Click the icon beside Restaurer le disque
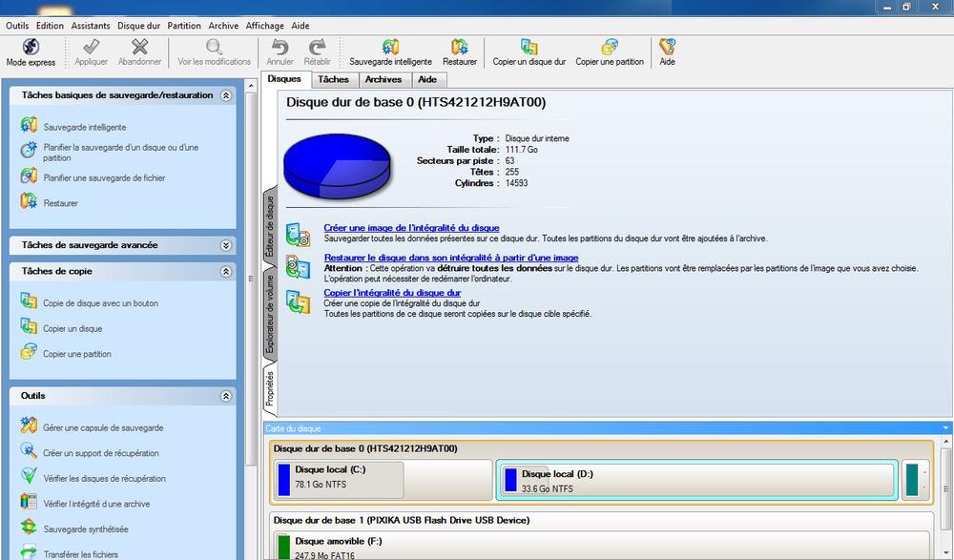The image size is (954, 560). 298,266
